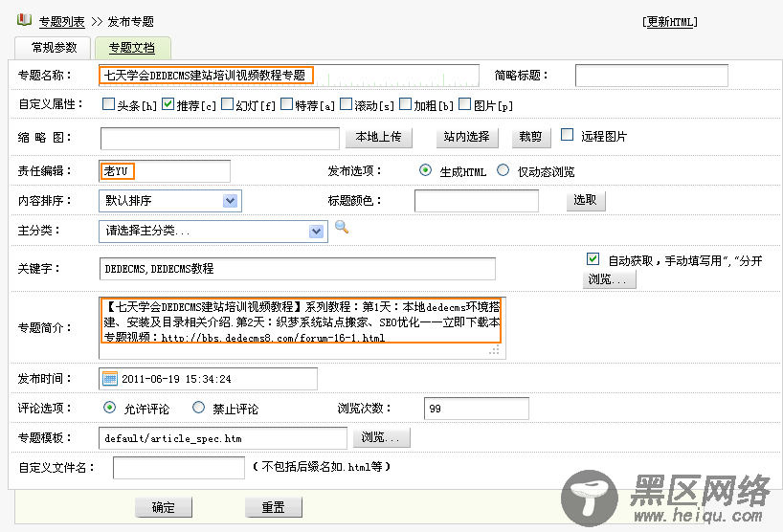Click the 本地上传 button
783x532 pixels.
tap(378, 137)
